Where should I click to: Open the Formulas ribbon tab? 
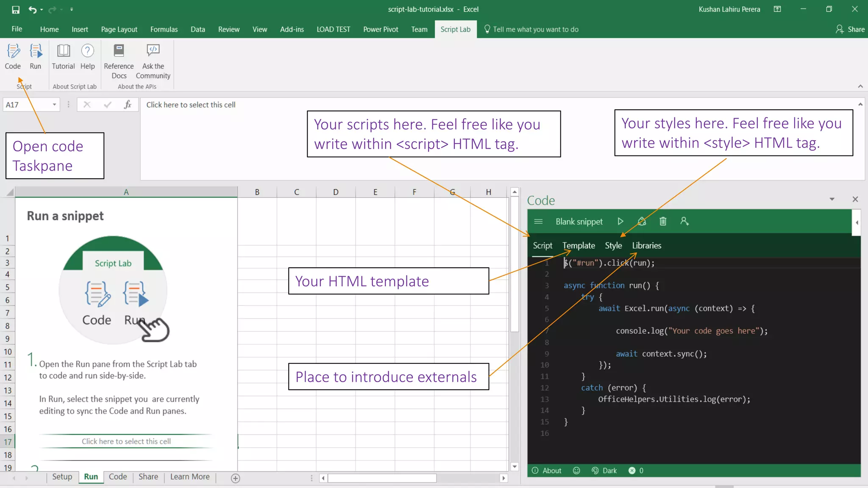coord(164,29)
